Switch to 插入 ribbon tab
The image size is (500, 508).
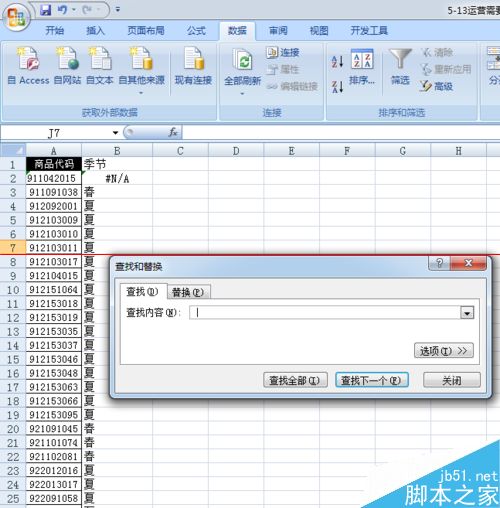tap(96, 31)
